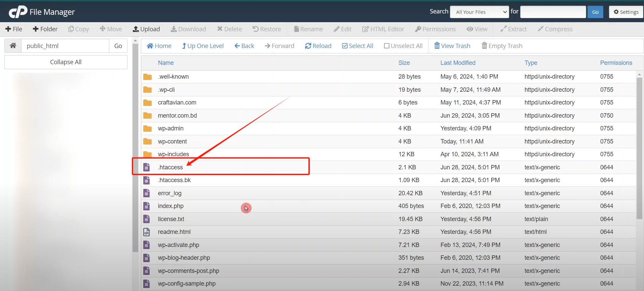Open the Settings gear button
The width and height of the screenshot is (644, 291).
point(626,12)
